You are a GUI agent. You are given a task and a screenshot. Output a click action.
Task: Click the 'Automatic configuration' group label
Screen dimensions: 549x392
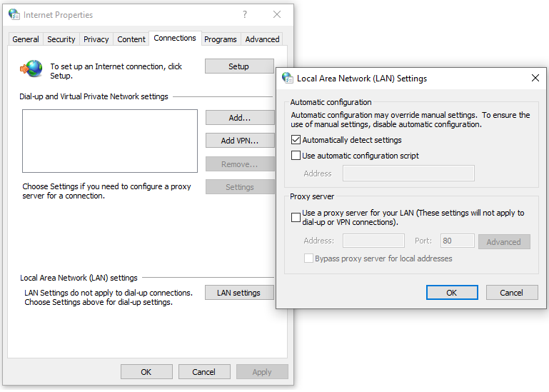pos(331,102)
